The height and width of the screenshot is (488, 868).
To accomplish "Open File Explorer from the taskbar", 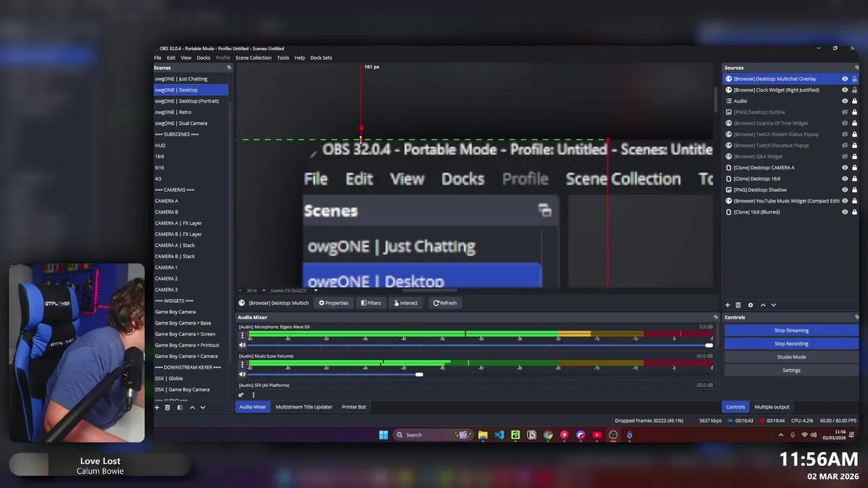I will pos(483,435).
